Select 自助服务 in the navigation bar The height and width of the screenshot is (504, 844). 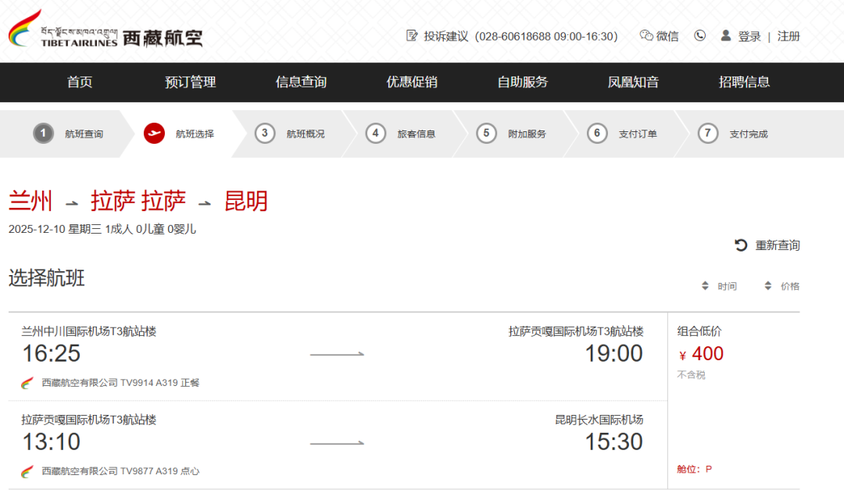click(520, 82)
